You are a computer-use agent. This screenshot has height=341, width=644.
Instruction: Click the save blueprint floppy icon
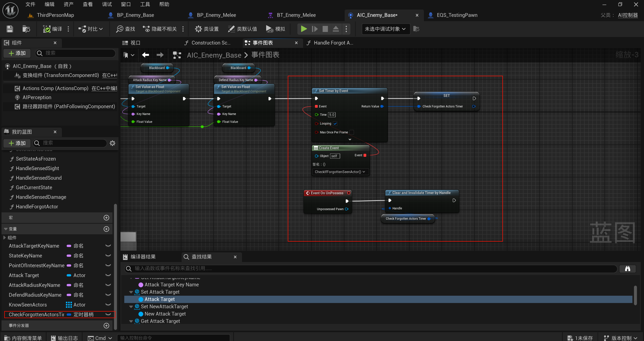tap(10, 29)
